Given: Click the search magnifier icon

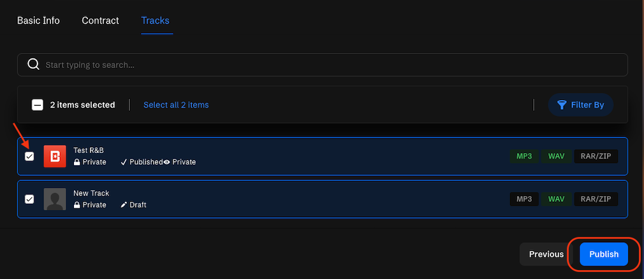Looking at the screenshot, I should coord(33,65).
